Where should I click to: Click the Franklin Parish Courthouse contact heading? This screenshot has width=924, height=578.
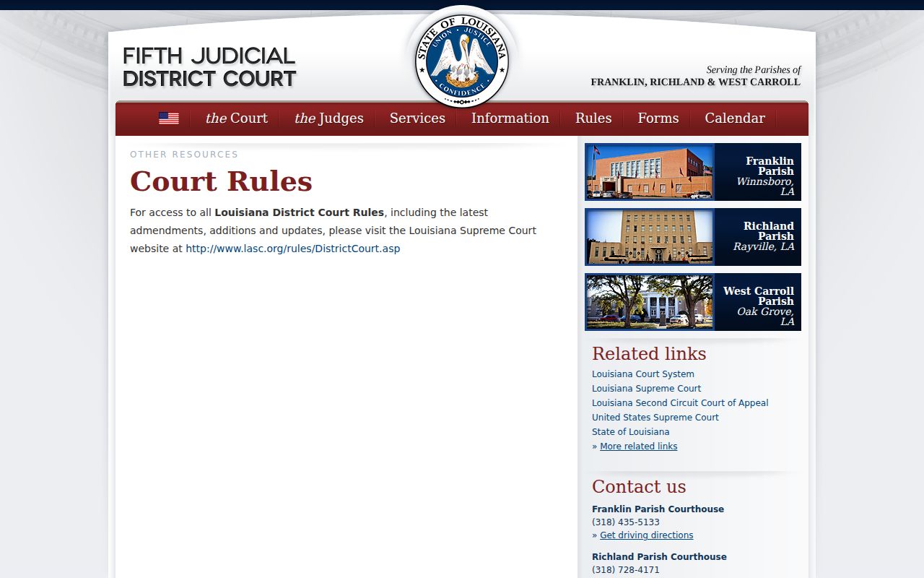click(x=658, y=509)
